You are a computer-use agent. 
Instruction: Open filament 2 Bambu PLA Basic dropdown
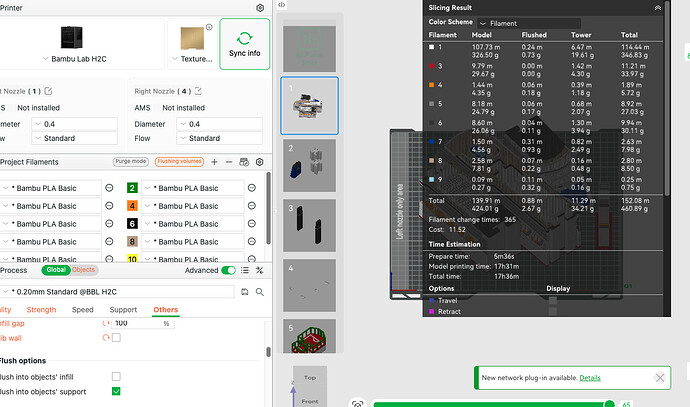click(193, 188)
